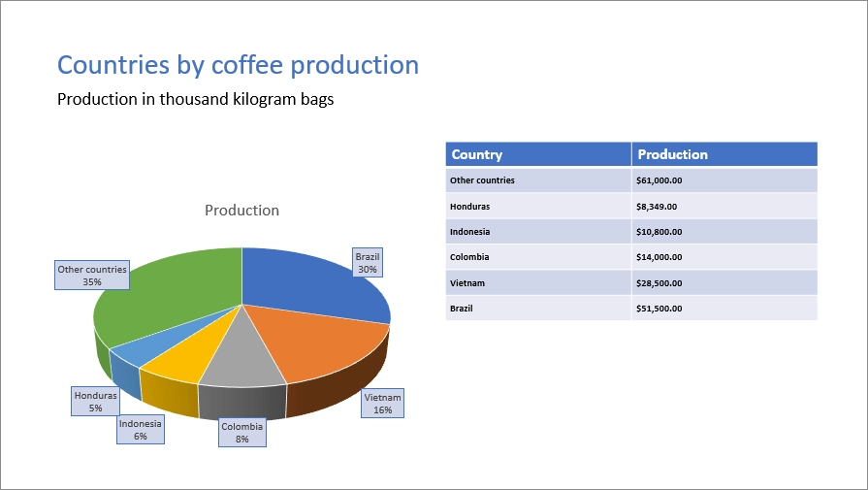Screen dimensions: 868x490
Task: Select the '$28,500.00' table cell
Action: [x=724, y=283]
